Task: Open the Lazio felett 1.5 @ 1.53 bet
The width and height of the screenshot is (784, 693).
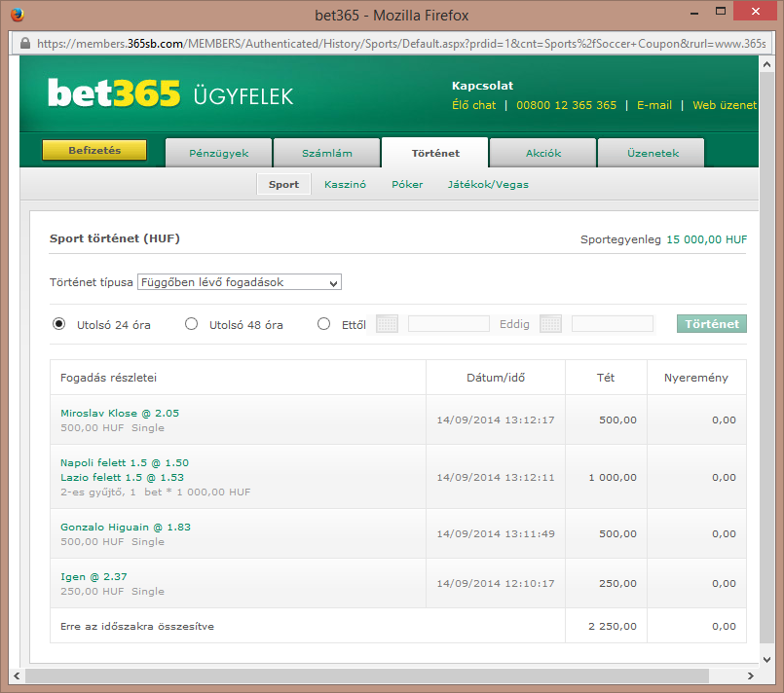Action: [122, 477]
